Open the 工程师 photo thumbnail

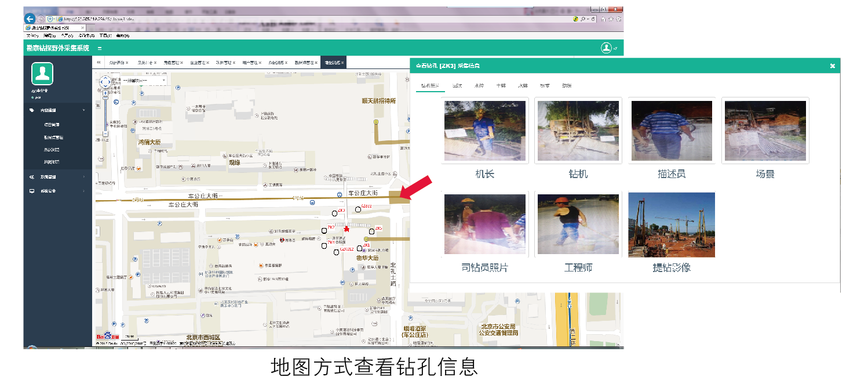pyautogui.click(x=578, y=224)
